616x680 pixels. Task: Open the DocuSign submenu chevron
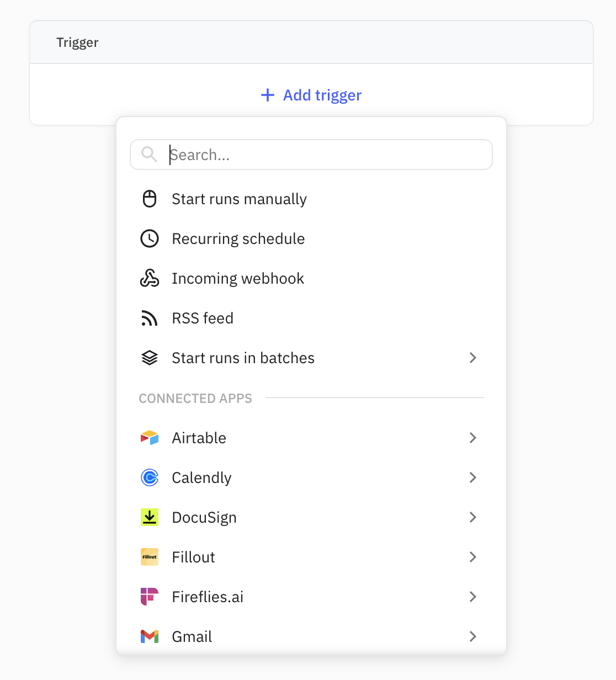click(472, 517)
